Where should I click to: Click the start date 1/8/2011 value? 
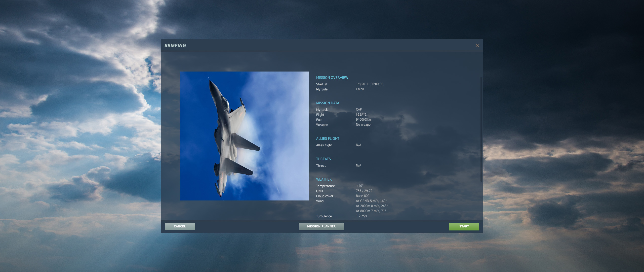[362, 84]
